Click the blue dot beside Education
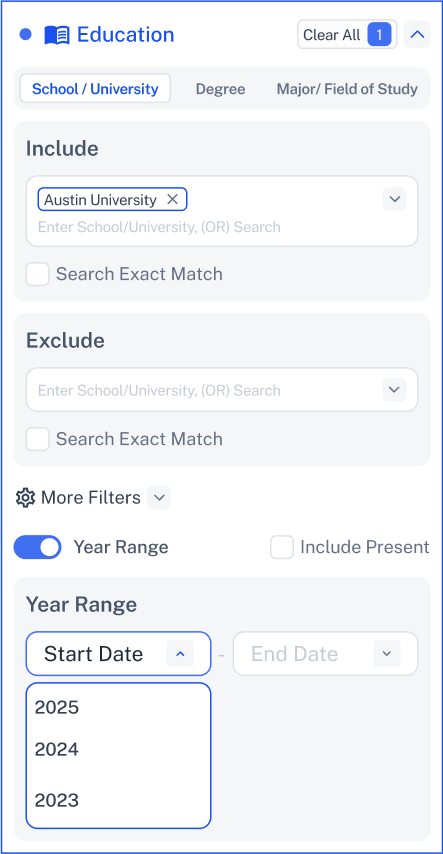443x854 pixels. 25,34
